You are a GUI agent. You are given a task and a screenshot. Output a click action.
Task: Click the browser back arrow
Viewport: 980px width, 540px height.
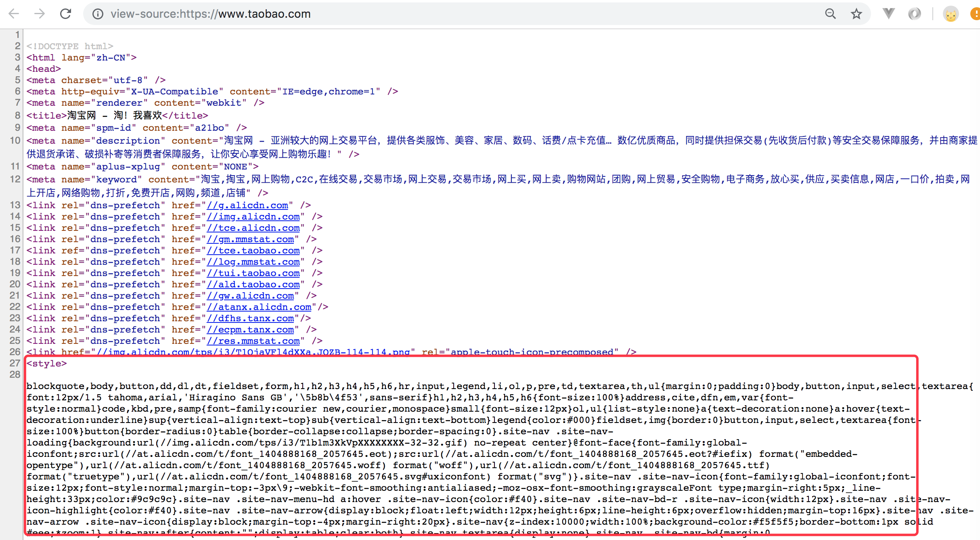click(14, 14)
